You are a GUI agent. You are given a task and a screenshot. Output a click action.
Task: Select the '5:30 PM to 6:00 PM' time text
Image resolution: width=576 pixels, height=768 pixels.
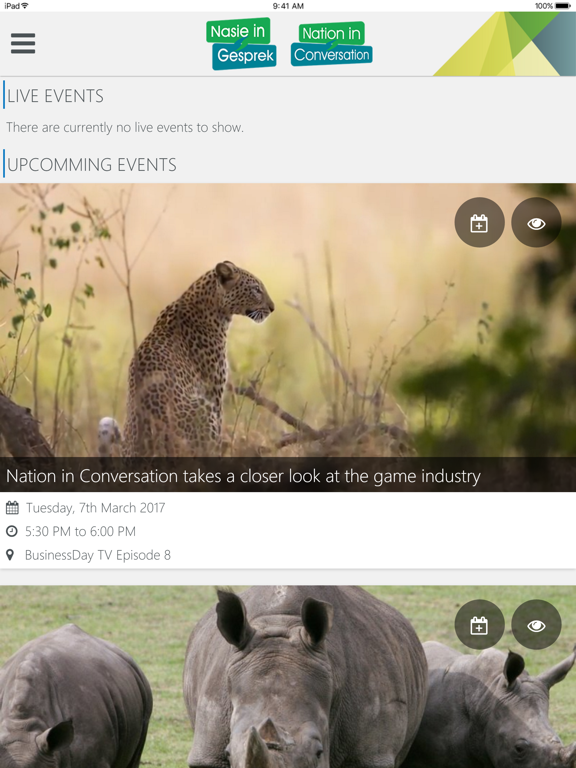[80, 531]
